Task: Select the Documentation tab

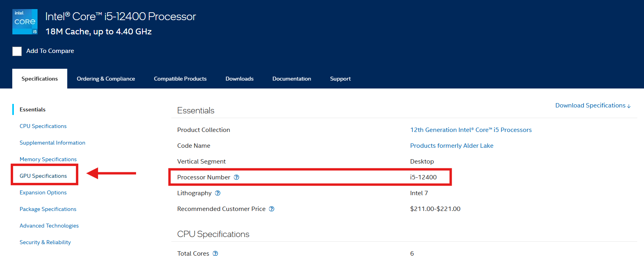Action: (292, 79)
